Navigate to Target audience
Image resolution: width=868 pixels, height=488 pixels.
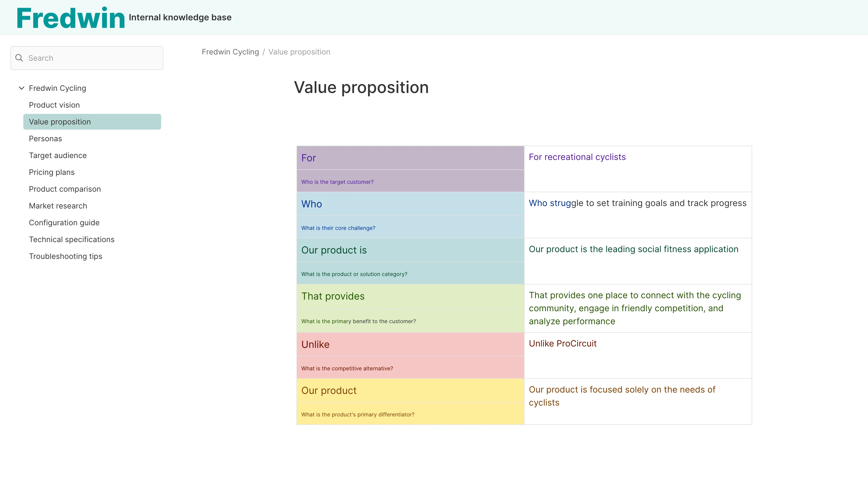coord(58,155)
